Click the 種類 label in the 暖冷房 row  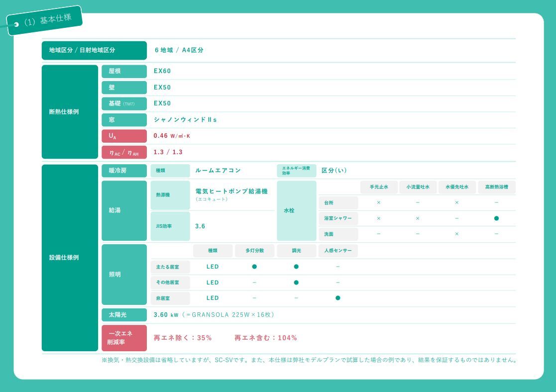point(170,171)
